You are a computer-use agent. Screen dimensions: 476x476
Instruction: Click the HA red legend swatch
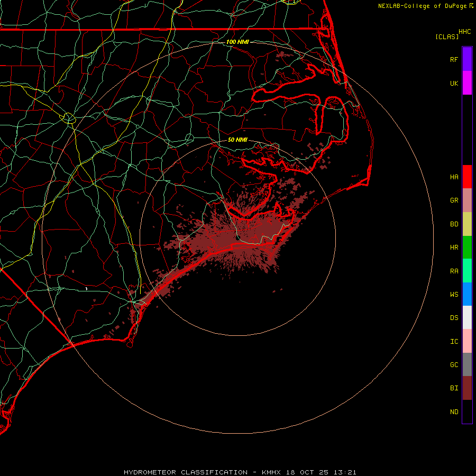[x=467, y=177]
